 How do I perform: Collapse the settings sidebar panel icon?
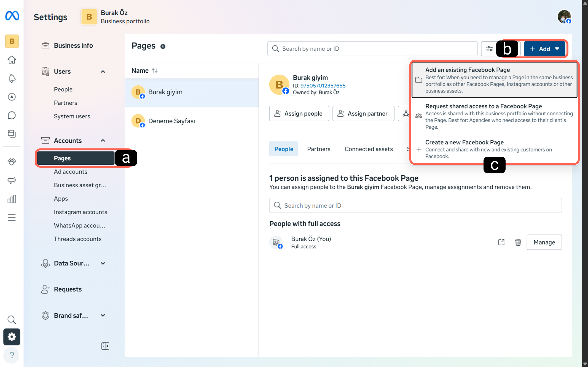[105, 346]
